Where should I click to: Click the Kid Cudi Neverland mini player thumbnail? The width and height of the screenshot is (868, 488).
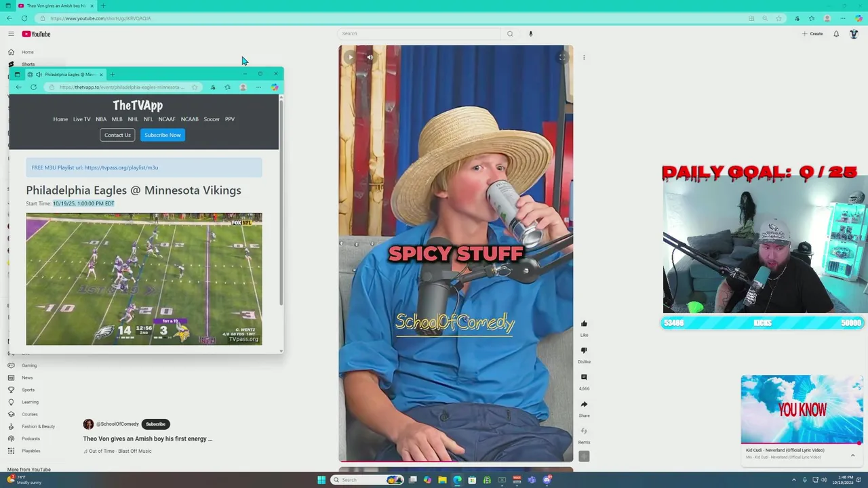point(802,409)
